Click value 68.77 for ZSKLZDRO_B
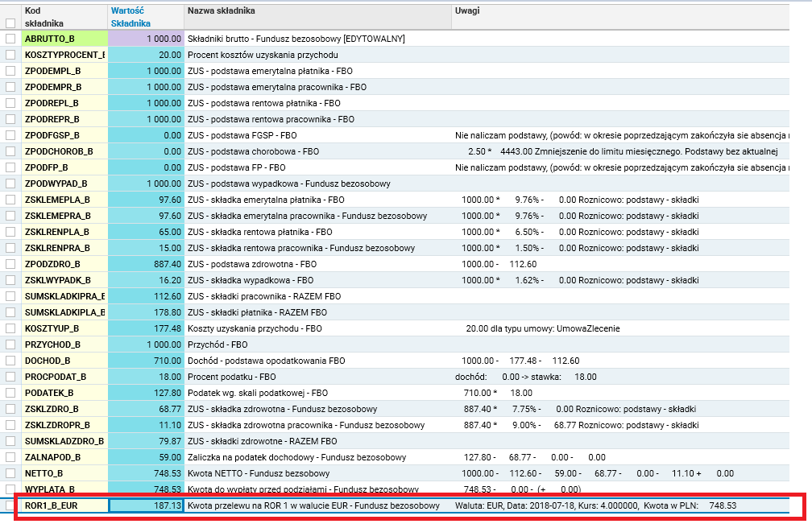Screen dimensions: 812x528 pos(146,409)
